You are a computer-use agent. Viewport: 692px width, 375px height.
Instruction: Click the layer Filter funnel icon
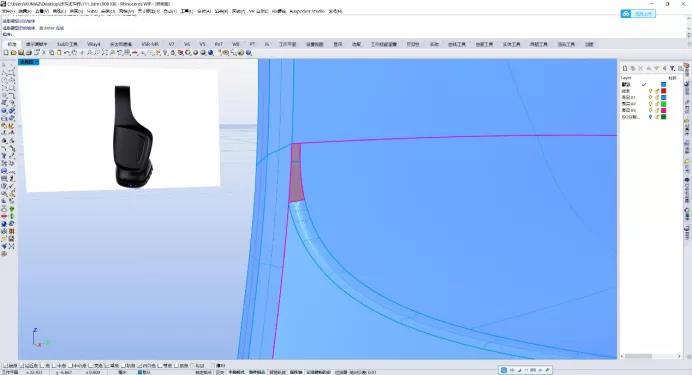672,68
